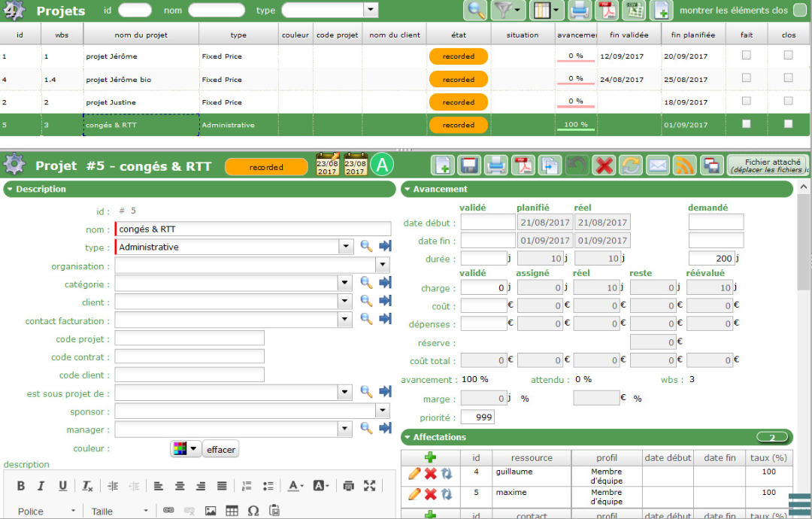Viewport: 812px width, 519px height.
Task: Collapse the Avancement section
Action: pyautogui.click(x=408, y=190)
